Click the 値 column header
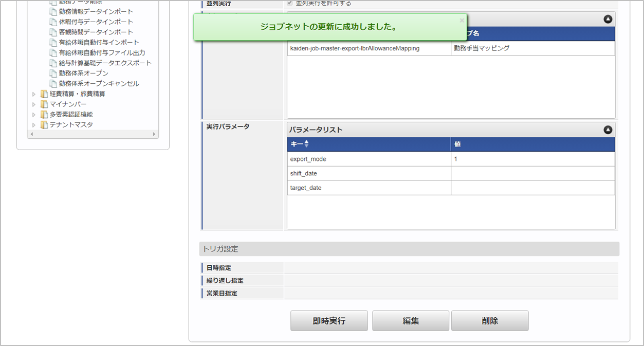 tap(533, 144)
